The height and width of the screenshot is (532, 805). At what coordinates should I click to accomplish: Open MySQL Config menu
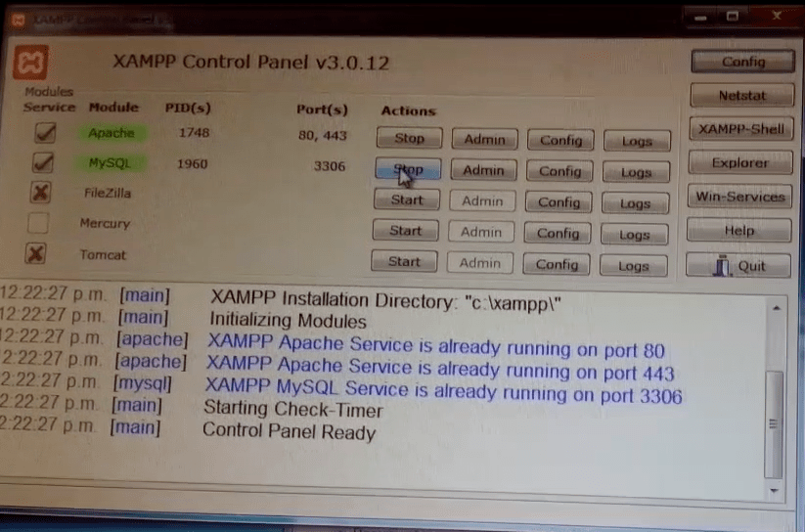coord(559,171)
